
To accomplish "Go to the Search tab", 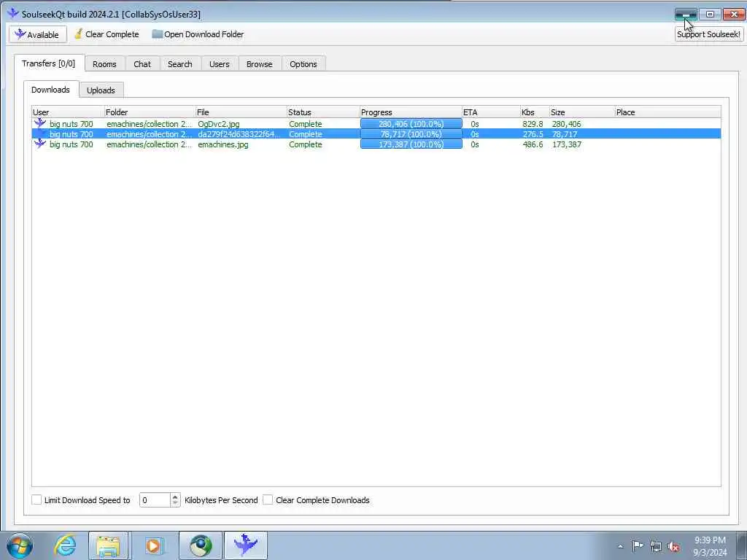I will click(x=179, y=64).
